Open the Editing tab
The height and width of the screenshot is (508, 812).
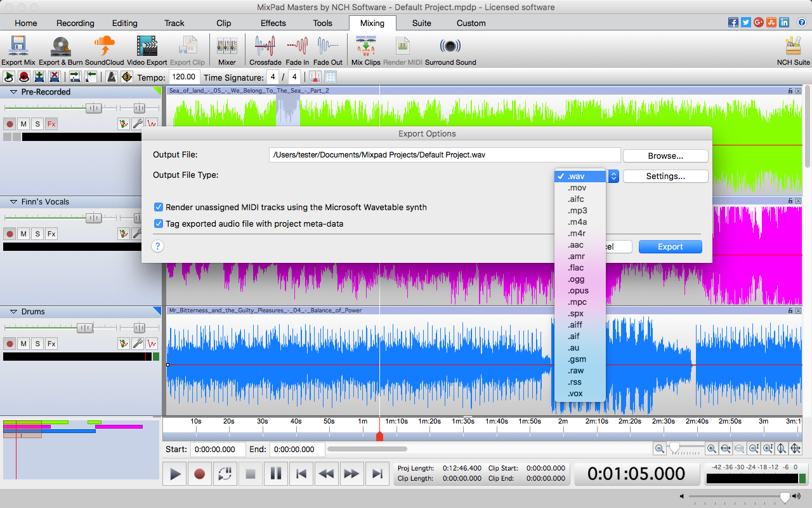click(x=125, y=23)
